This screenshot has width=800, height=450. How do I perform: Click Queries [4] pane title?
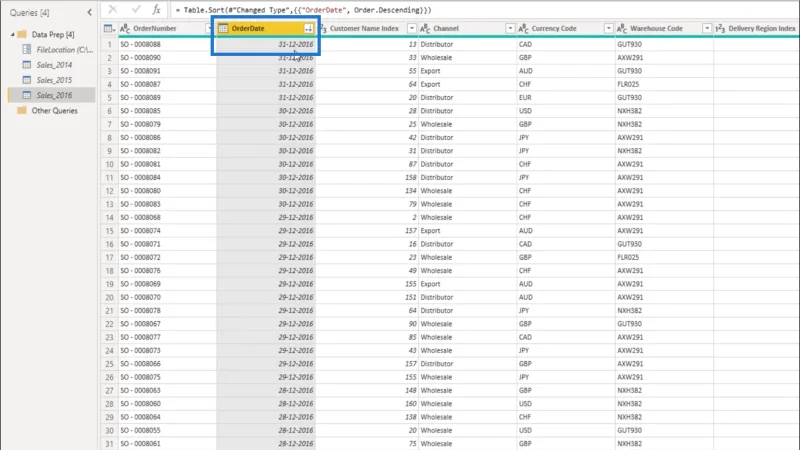point(30,13)
